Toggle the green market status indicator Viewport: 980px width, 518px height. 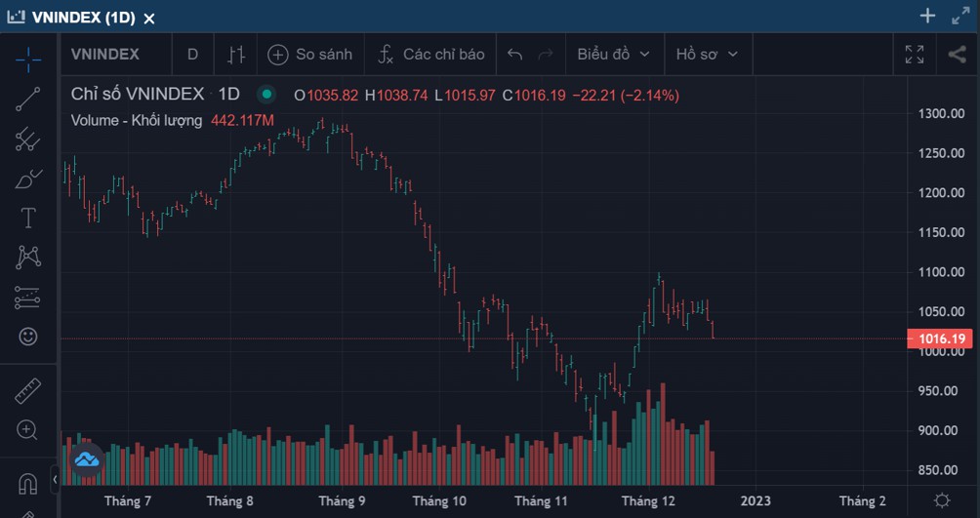tap(266, 95)
